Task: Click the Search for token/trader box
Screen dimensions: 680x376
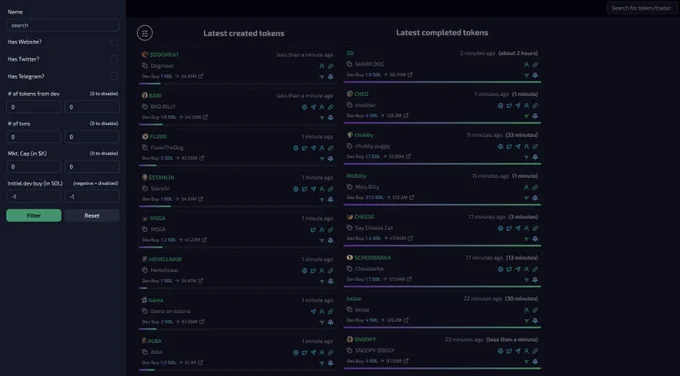Action: (x=641, y=8)
